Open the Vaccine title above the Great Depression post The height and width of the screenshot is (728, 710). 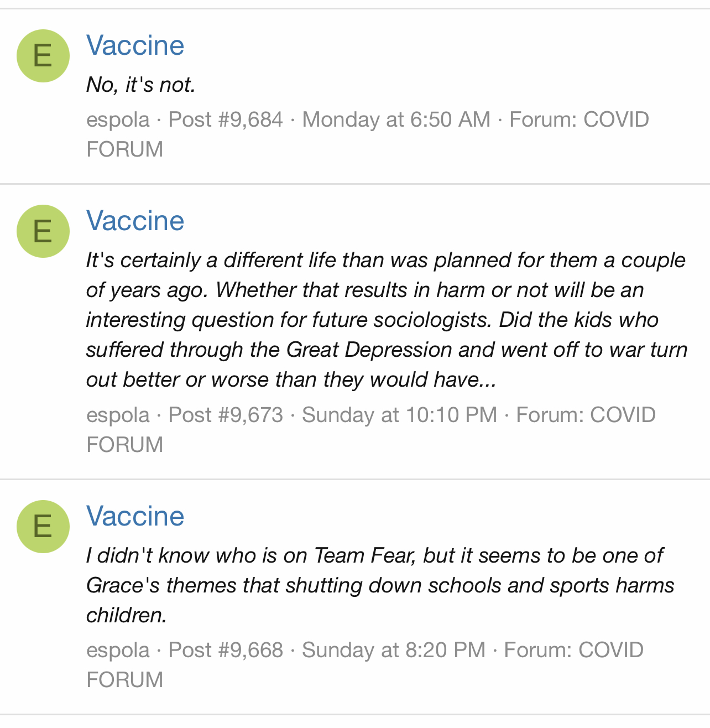(x=135, y=221)
